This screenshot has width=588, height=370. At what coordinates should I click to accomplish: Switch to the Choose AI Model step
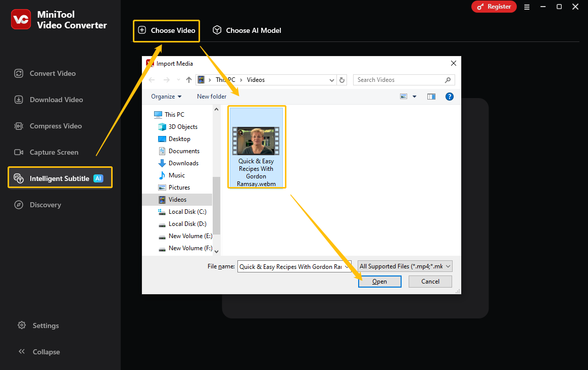coord(247,30)
